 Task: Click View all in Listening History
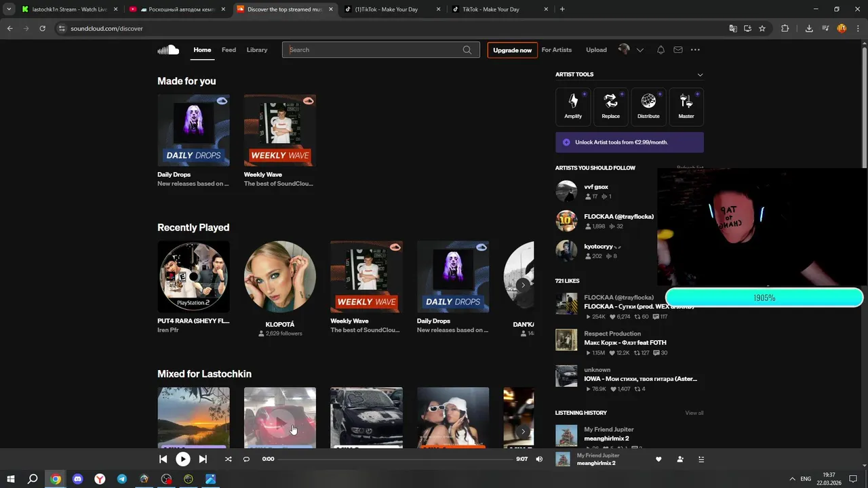click(x=694, y=413)
